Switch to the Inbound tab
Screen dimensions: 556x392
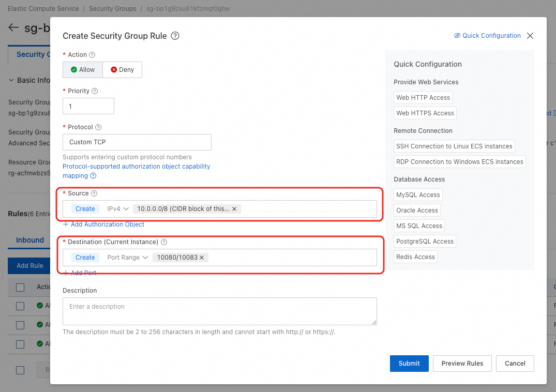(30, 240)
